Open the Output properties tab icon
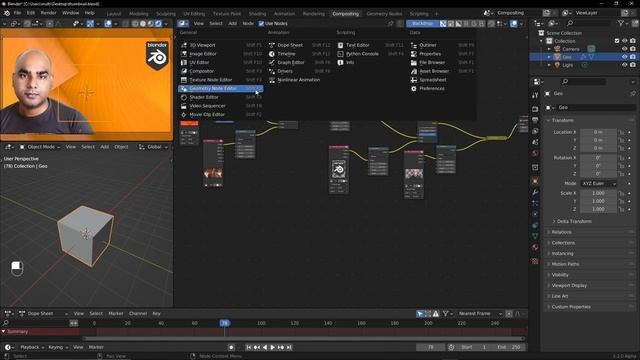Viewport: 640px width, 360px height. (535, 120)
